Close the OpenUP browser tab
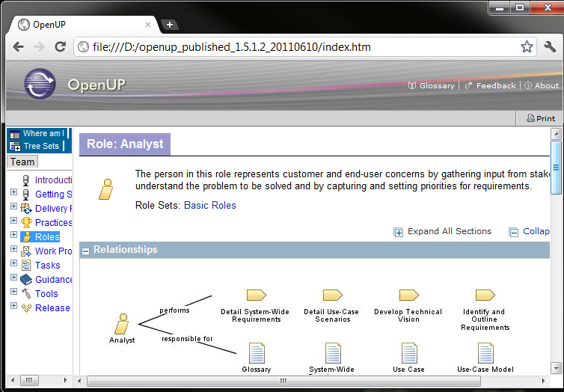This screenshot has height=392, width=564. [x=148, y=25]
